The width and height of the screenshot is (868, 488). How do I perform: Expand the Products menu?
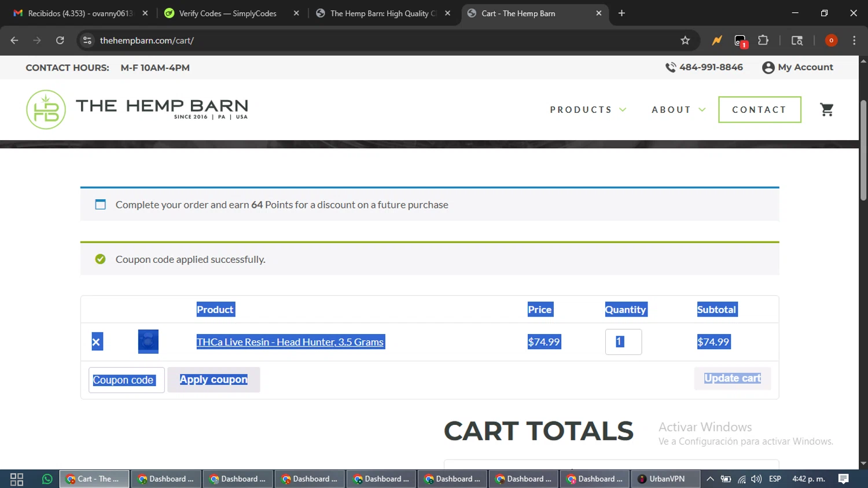coord(588,109)
